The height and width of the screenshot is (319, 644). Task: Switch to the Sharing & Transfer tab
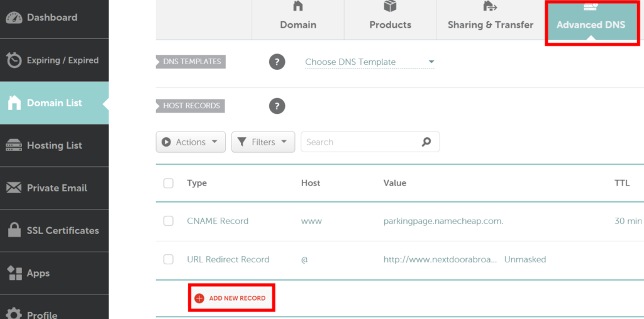tap(491, 20)
